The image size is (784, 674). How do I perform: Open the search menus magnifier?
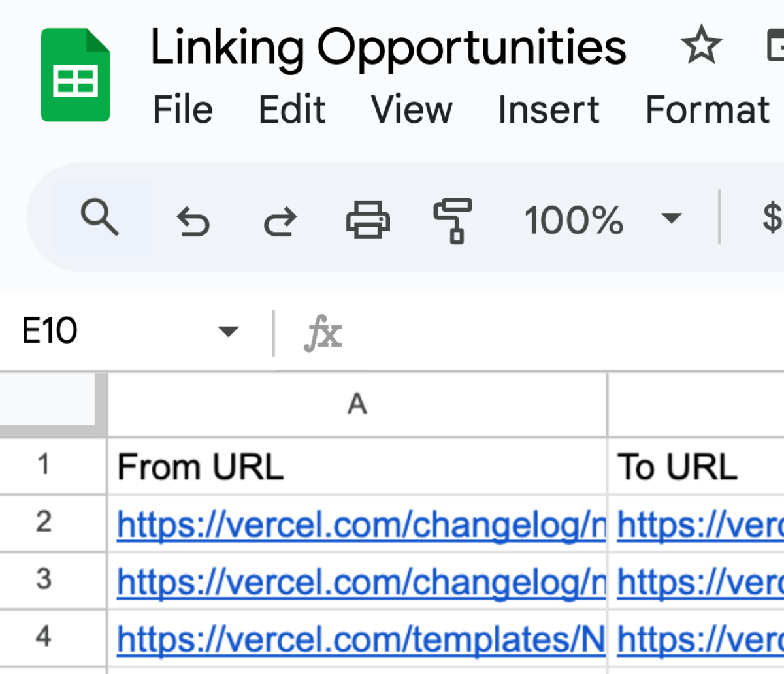[100, 217]
